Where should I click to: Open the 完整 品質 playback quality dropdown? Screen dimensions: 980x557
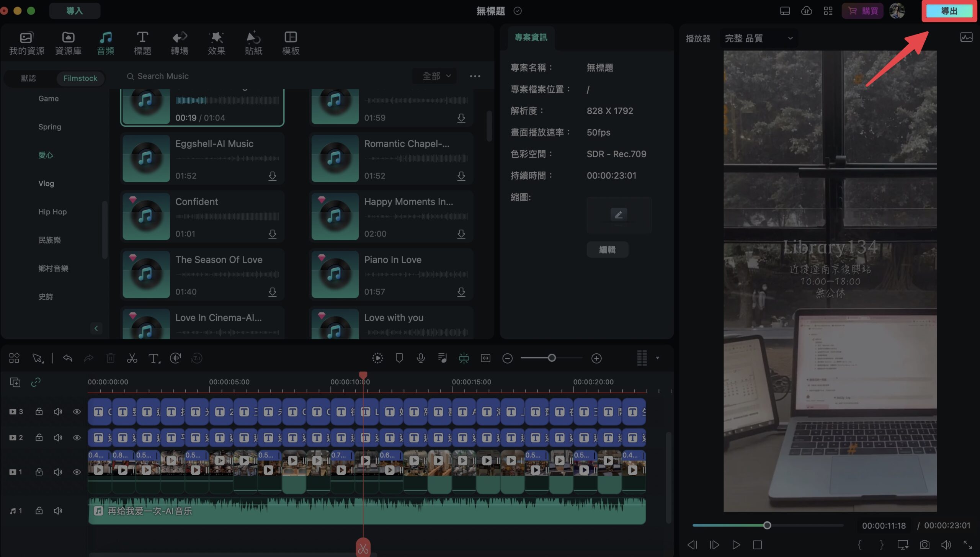click(758, 38)
